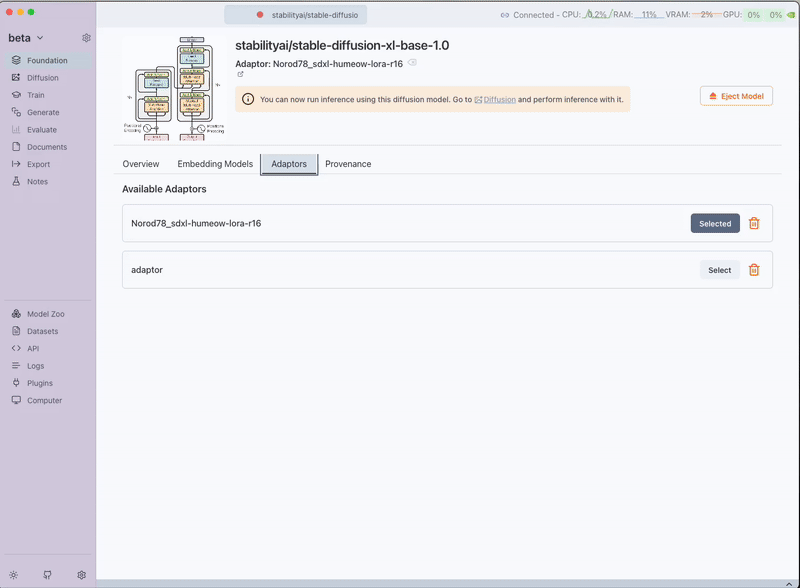This screenshot has height=588, width=800.
Task: Click the Selected button for Norod78 adaptor
Action: click(714, 224)
